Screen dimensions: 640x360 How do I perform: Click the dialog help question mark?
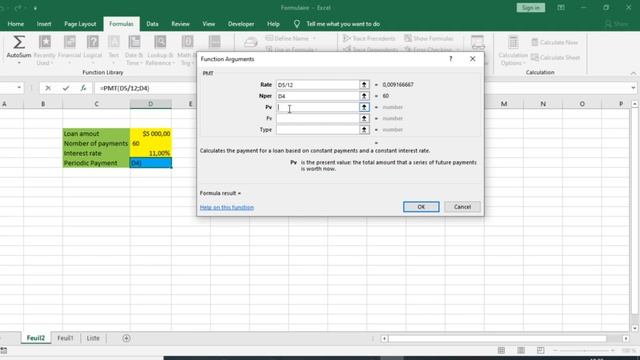[451, 59]
